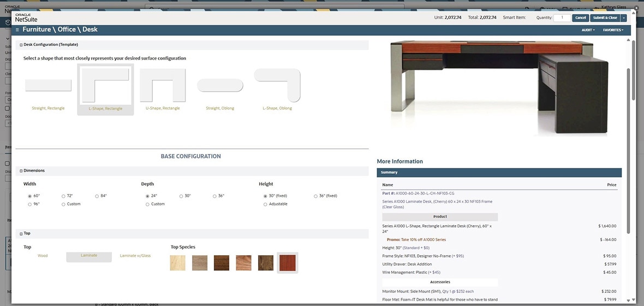644x306 pixels.
Task: Close the configurator with the X icon
Action: (x=635, y=8)
